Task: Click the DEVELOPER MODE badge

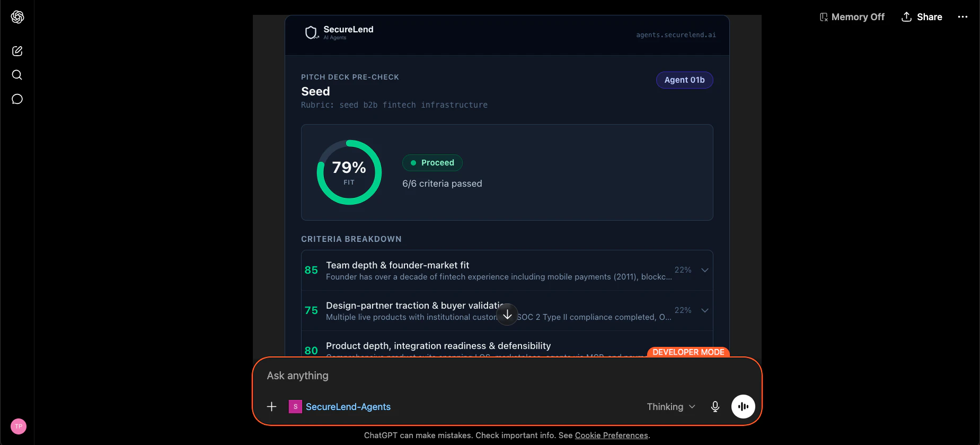Action: pyautogui.click(x=688, y=352)
